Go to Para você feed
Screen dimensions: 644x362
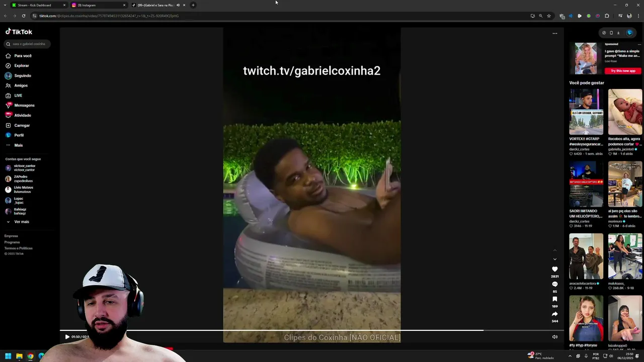click(x=19, y=56)
